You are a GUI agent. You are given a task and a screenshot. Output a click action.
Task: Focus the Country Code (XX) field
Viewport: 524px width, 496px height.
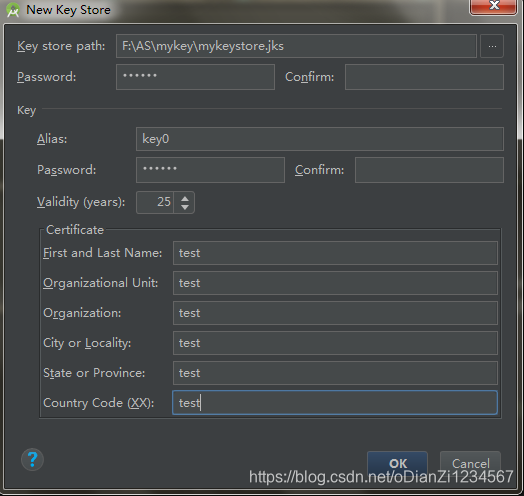[335, 403]
